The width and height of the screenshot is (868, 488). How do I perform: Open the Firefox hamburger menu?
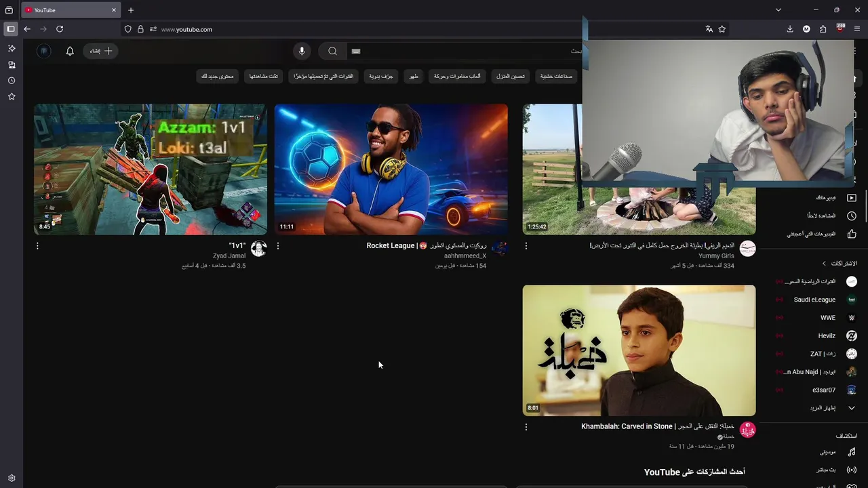(857, 29)
